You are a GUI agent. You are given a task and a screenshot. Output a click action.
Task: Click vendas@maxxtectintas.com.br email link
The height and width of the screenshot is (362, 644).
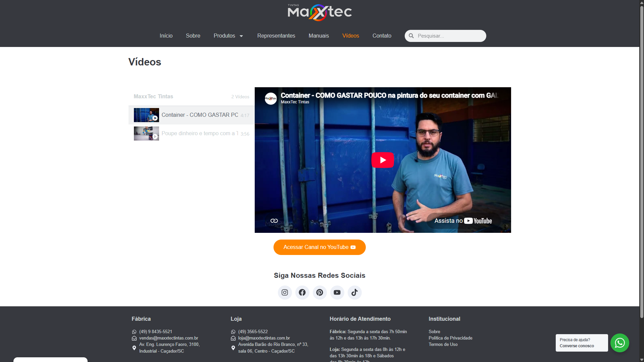(x=168, y=338)
